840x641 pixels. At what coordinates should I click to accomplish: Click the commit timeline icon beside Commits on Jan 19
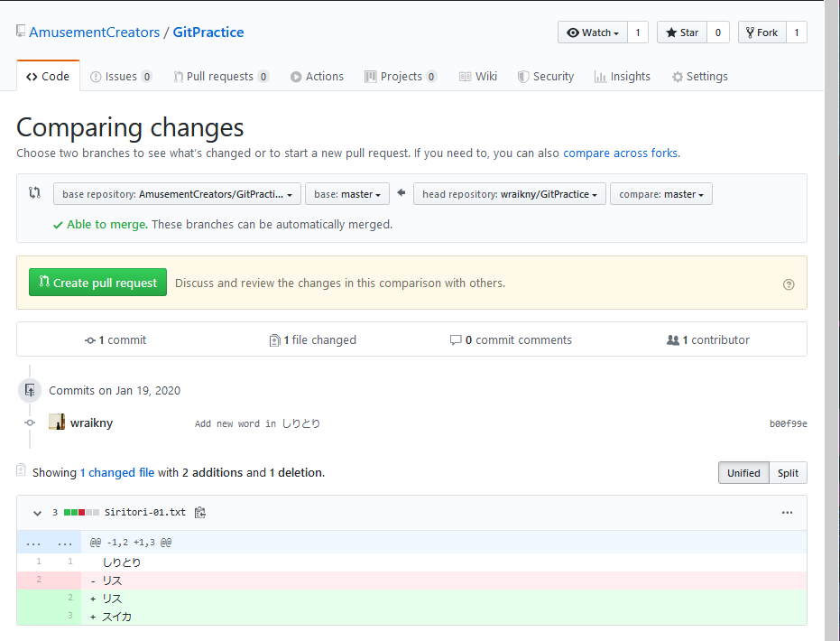click(30, 390)
